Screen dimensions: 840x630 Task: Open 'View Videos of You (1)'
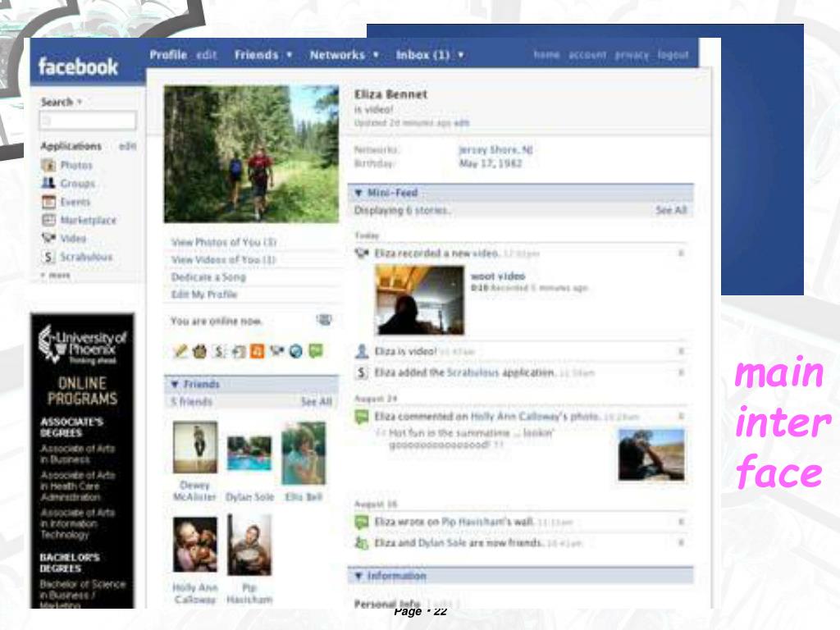[223, 260]
